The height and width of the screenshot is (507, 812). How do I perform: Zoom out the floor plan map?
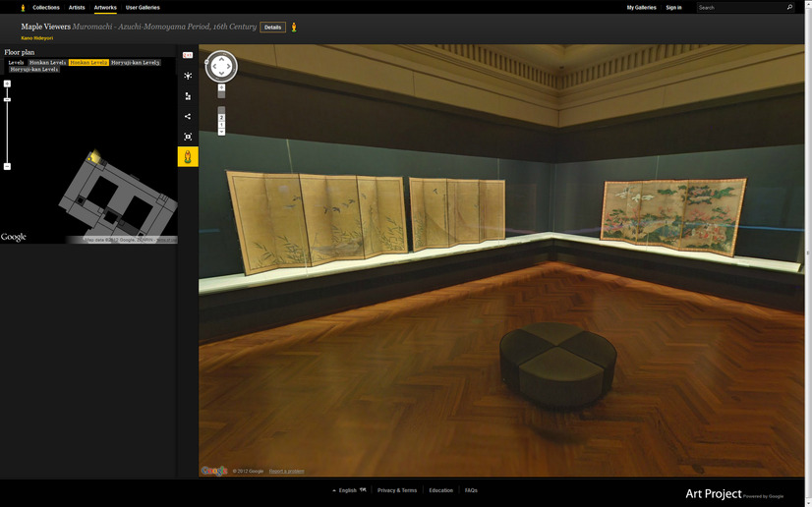coord(7,167)
